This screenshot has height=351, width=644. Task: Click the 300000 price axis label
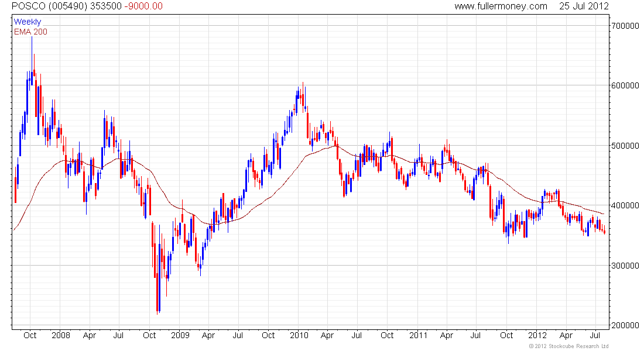coord(625,265)
